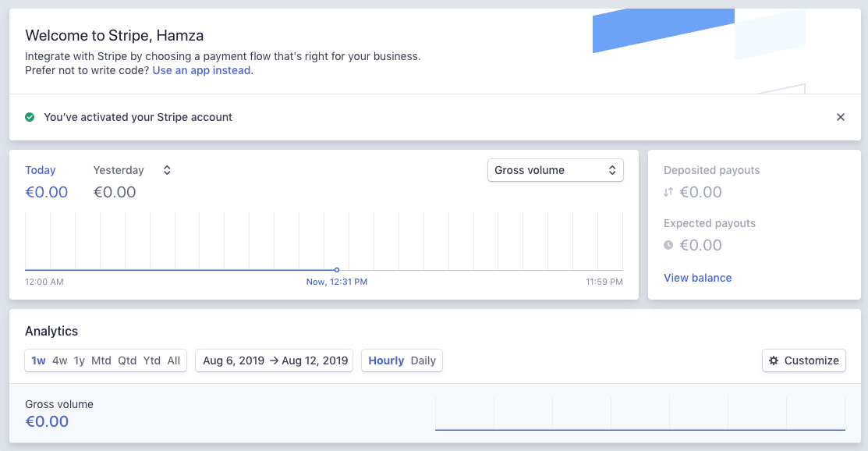
Task: Open the View balance link
Action: click(x=697, y=278)
